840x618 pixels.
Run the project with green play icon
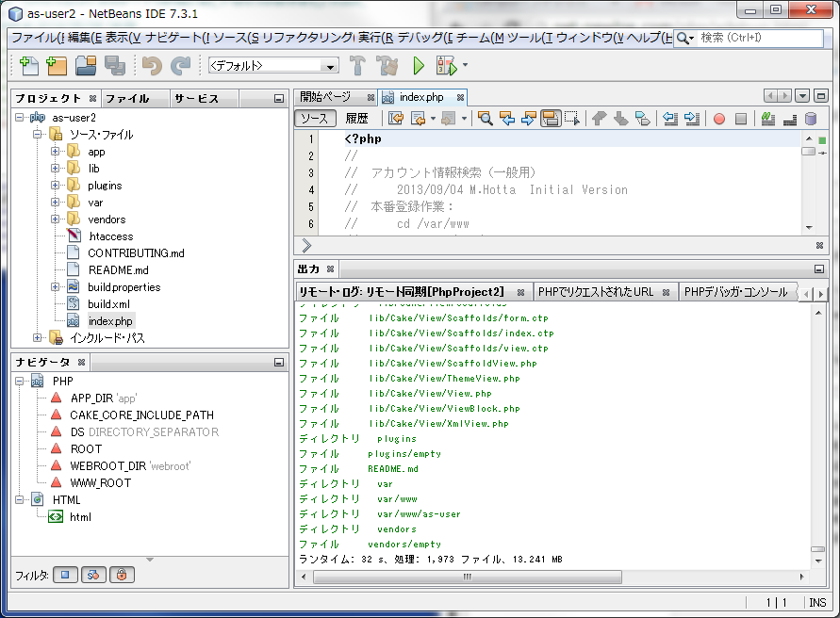pyautogui.click(x=419, y=65)
